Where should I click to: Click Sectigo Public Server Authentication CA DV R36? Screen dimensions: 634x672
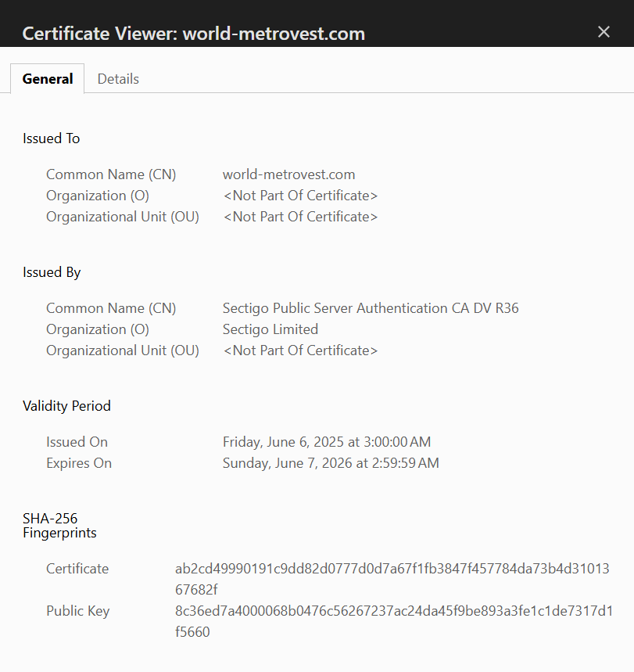click(371, 308)
